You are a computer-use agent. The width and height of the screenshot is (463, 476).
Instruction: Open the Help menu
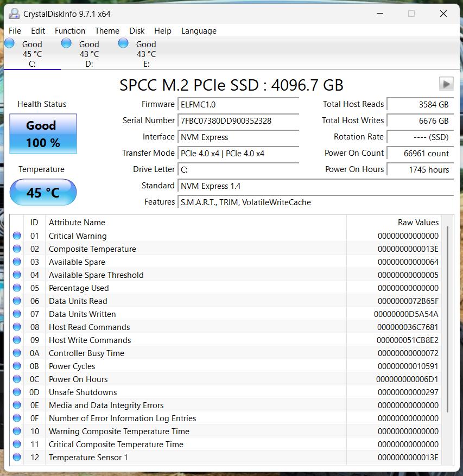(163, 31)
